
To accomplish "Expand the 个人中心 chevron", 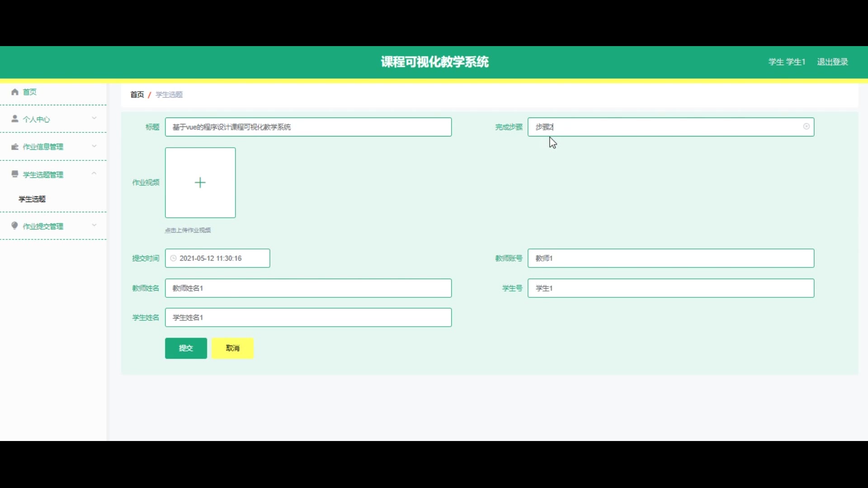I will tap(94, 118).
